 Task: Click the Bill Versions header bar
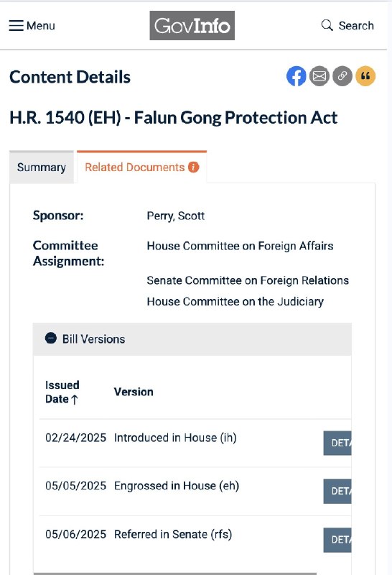tap(192, 339)
